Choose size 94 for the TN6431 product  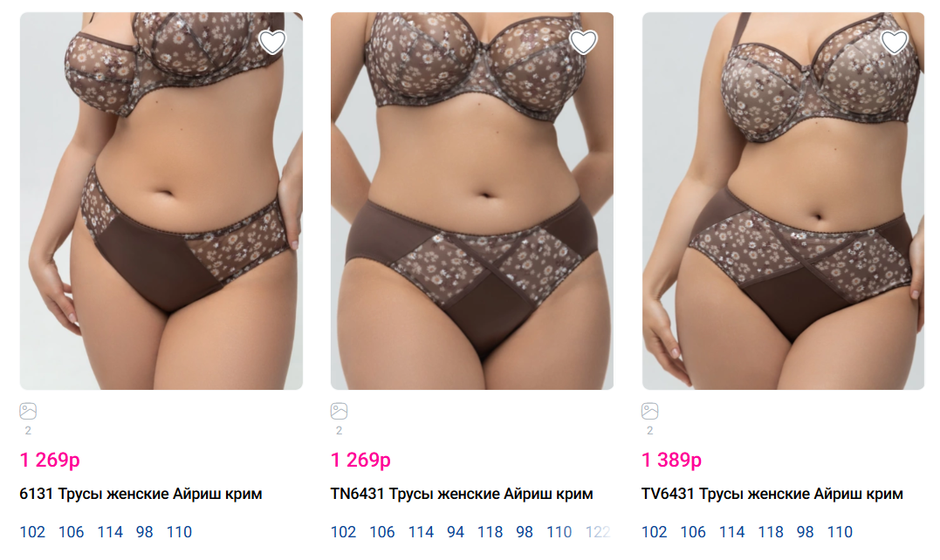tap(456, 532)
